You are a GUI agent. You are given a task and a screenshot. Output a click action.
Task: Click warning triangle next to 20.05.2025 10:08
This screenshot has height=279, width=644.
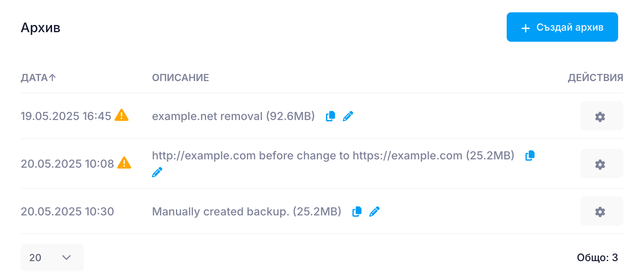coord(124,163)
